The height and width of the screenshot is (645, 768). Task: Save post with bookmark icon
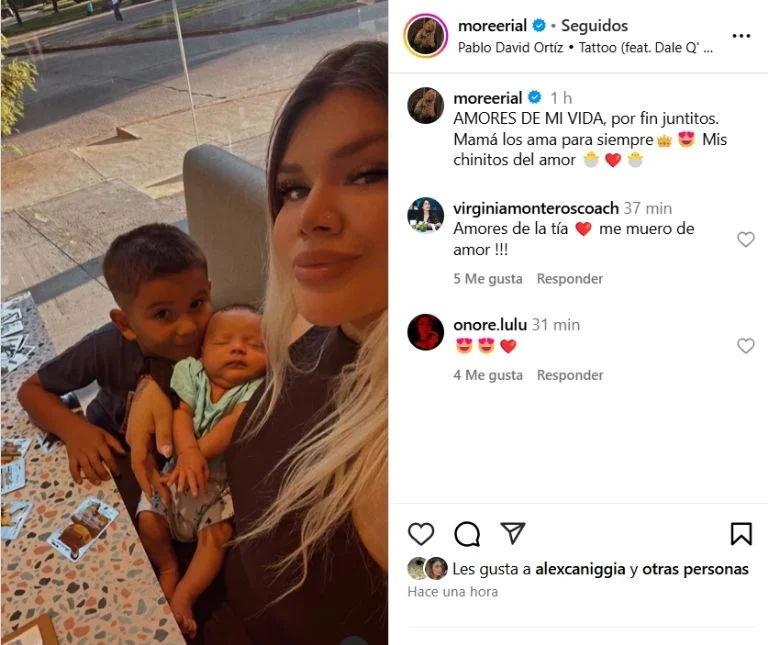coord(741,534)
